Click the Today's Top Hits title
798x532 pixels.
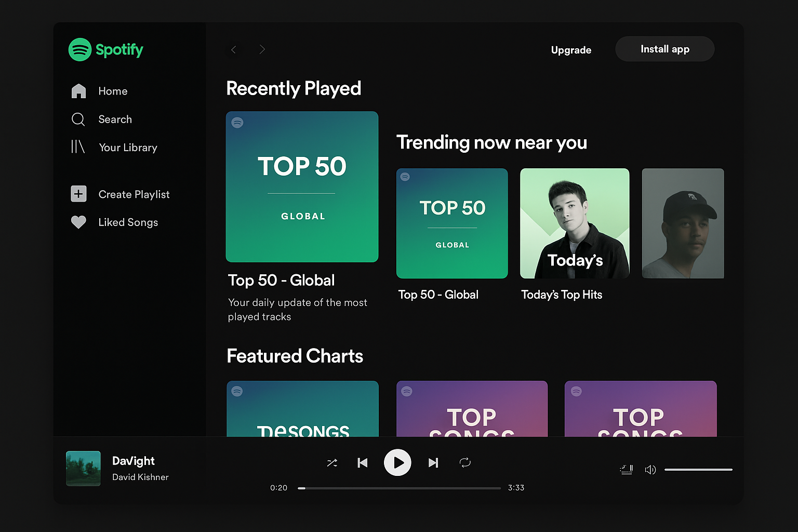562,295
